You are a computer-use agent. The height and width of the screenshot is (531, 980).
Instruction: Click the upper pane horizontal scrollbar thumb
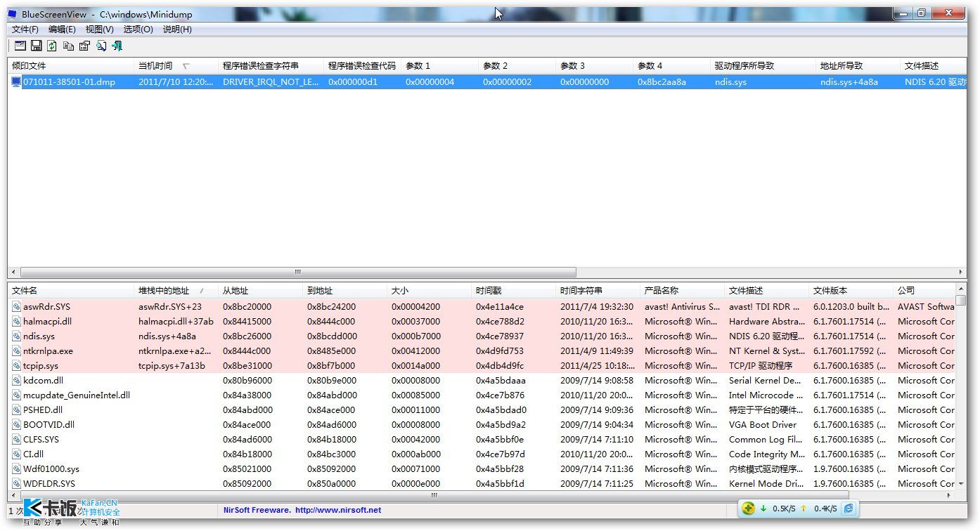[298, 273]
